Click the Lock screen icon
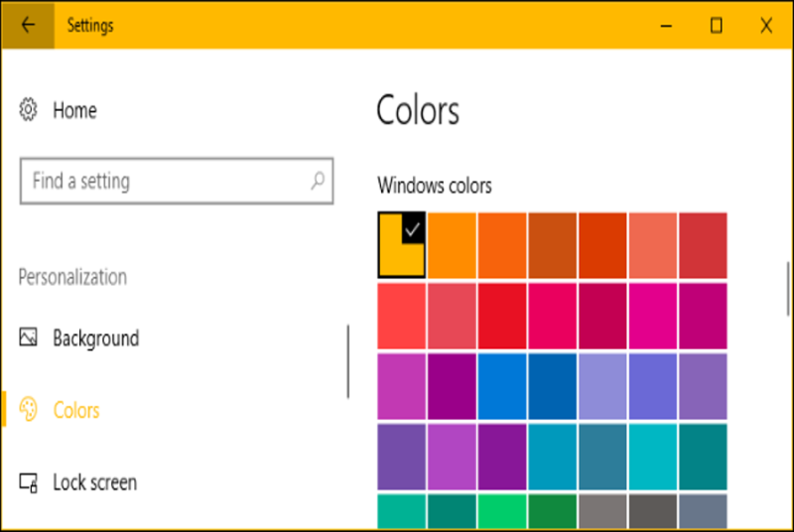 tap(29, 482)
